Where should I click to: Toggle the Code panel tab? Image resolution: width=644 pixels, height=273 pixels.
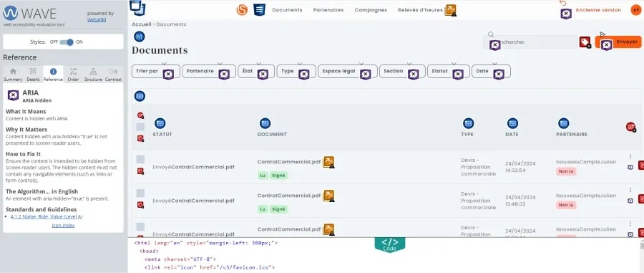point(390,244)
